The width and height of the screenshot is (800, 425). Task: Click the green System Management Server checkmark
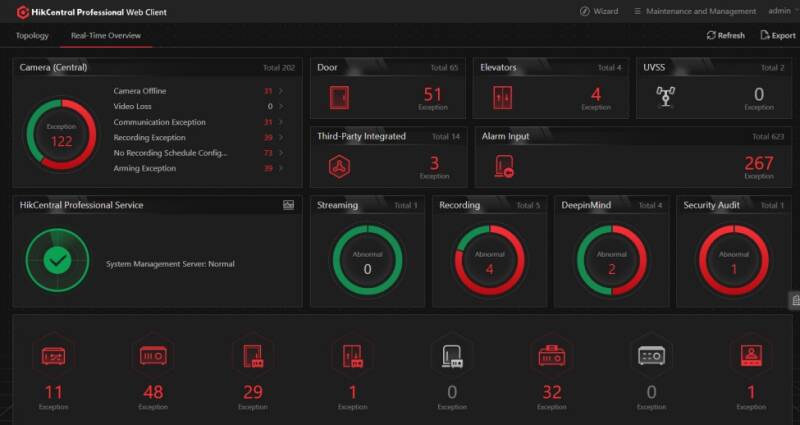coord(57,261)
